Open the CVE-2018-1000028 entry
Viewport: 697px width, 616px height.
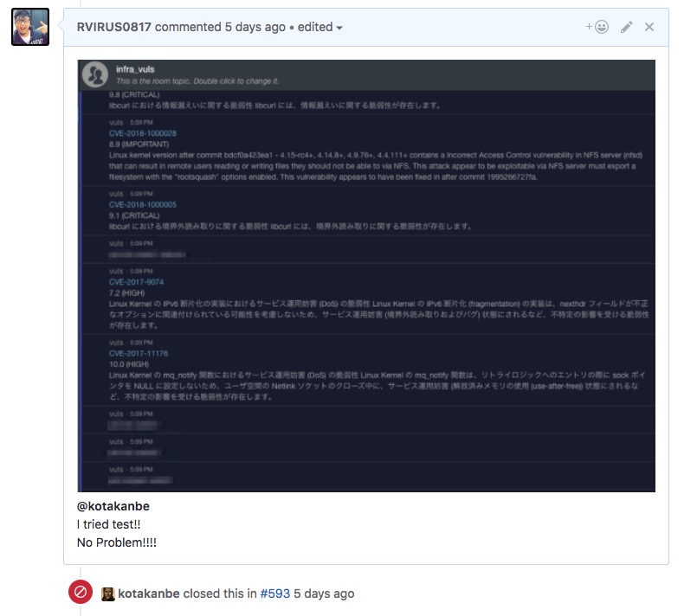point(142,133)
